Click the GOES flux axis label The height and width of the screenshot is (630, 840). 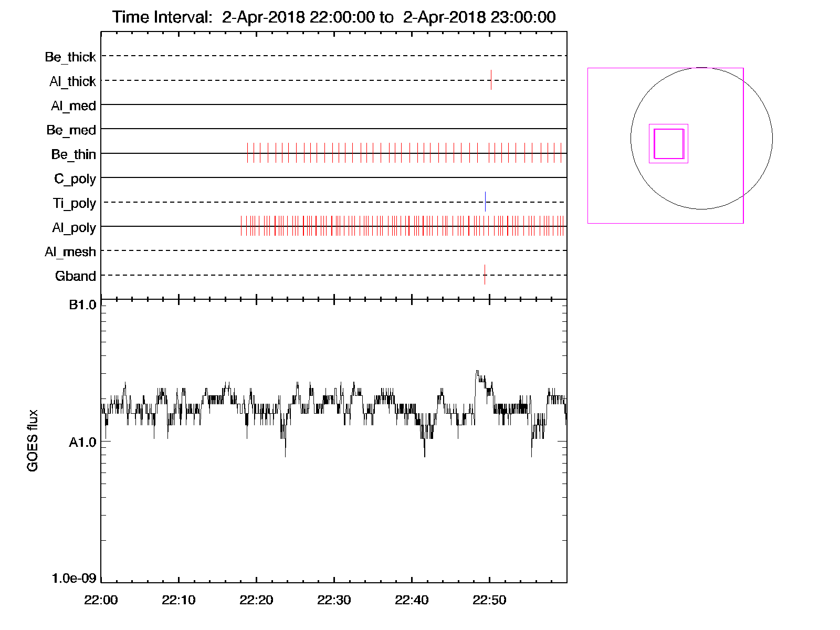(x=33, y=440)
